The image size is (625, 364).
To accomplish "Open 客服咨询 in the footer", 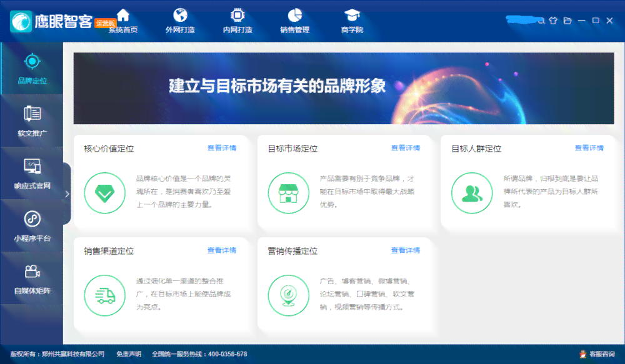I will (602, 354).
